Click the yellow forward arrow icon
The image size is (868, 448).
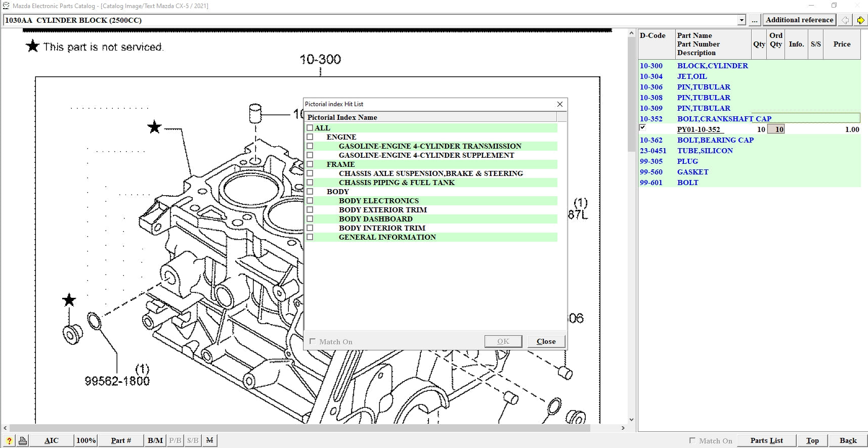coord(860,20)
